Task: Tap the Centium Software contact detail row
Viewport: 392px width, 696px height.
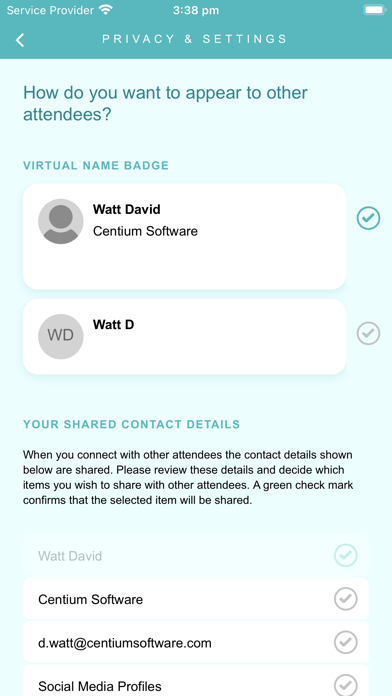Action: coord(196,599)
